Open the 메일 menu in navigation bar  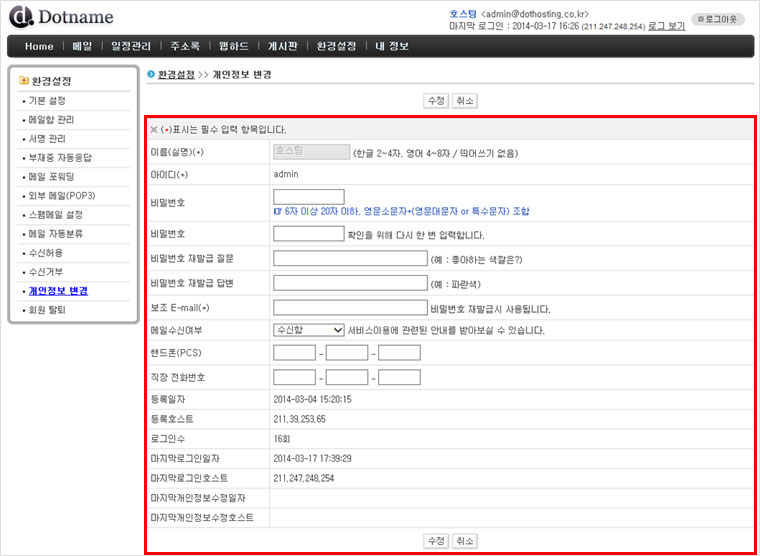(x=82, y=46)
